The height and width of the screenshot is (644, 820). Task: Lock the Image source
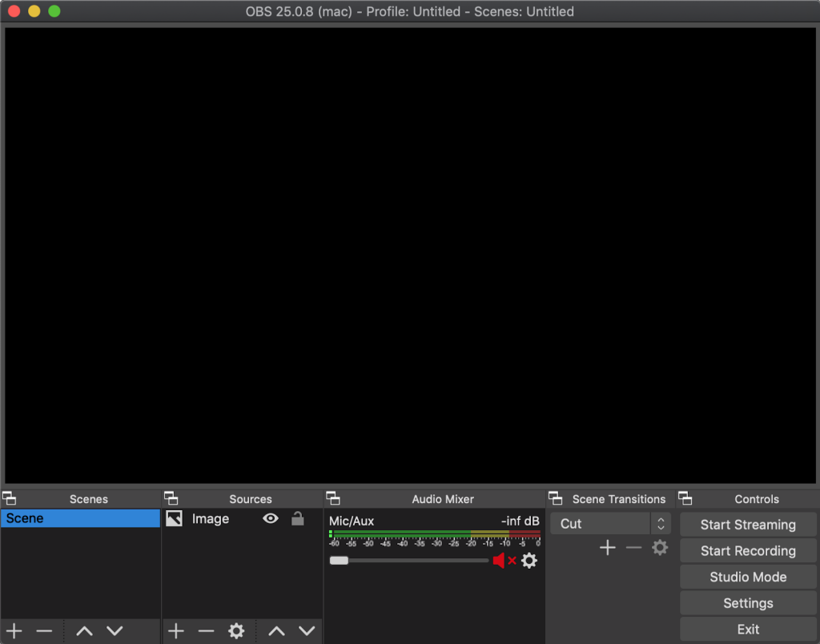[297, 519]
